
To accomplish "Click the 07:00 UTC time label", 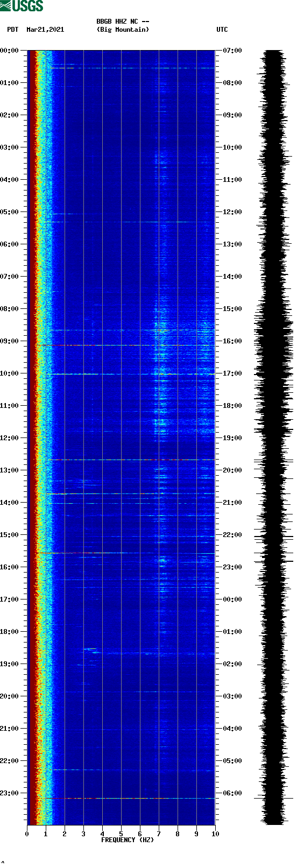I will click(232, 51).
